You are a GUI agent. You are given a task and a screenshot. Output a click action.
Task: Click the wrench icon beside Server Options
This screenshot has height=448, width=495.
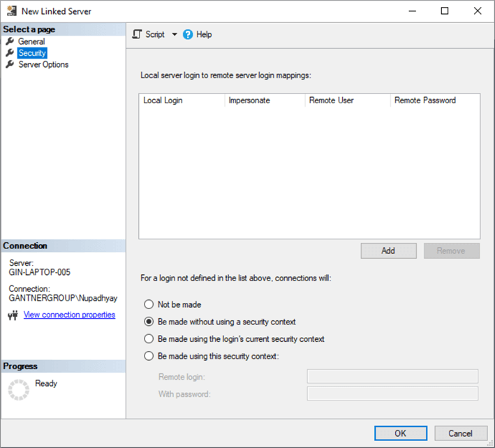click(x=10, y=65)
